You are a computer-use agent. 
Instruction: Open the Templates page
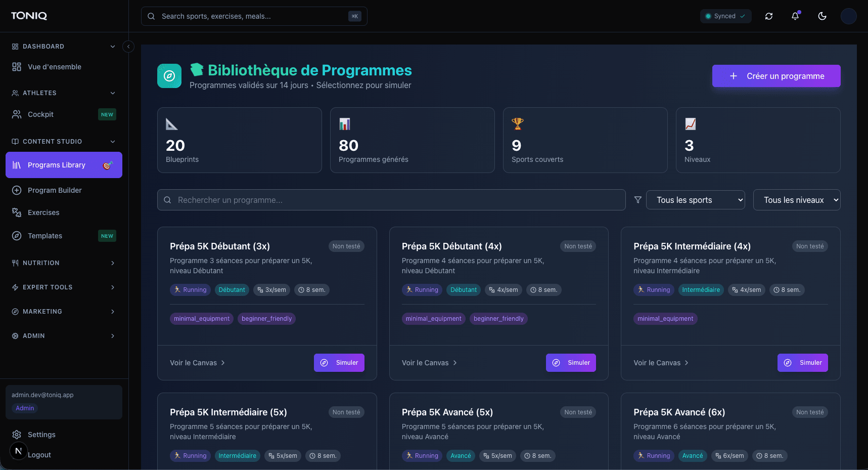coord(64,236)
